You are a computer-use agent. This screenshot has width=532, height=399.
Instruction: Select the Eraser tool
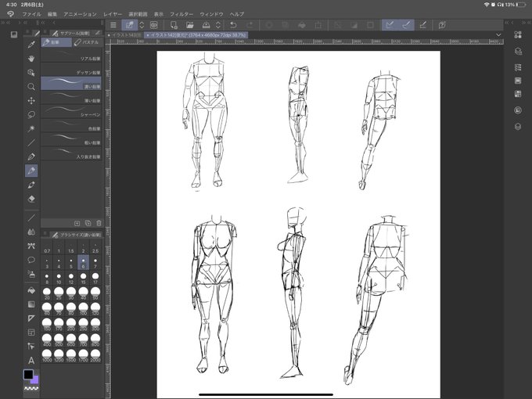click(x=31, y=199)
